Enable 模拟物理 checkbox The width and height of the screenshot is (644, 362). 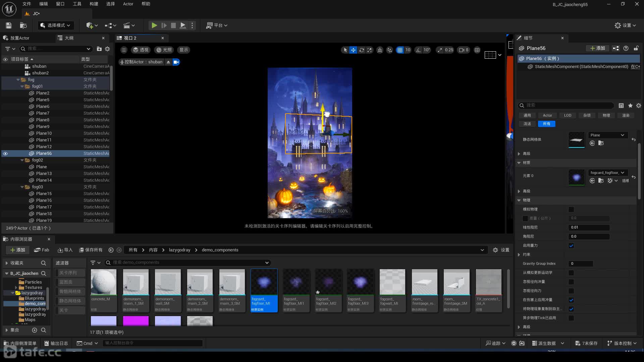click(571, 209)
